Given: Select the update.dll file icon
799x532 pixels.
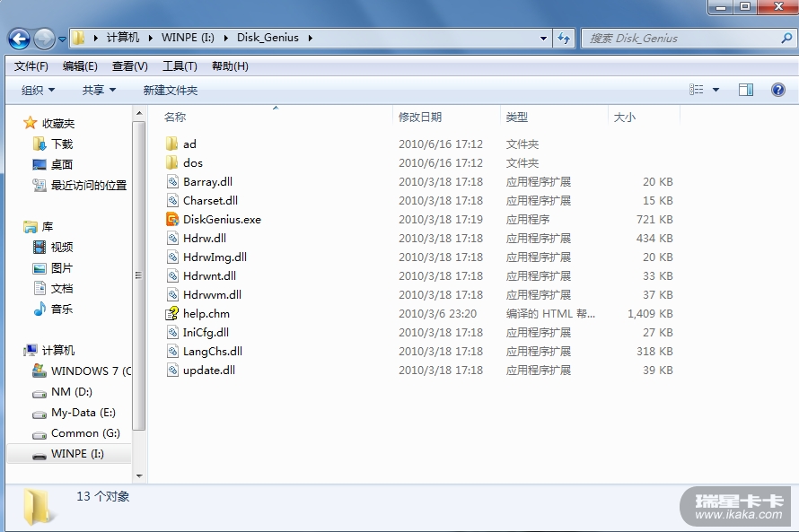Looking at the screenshot, I should click(172, 371).
